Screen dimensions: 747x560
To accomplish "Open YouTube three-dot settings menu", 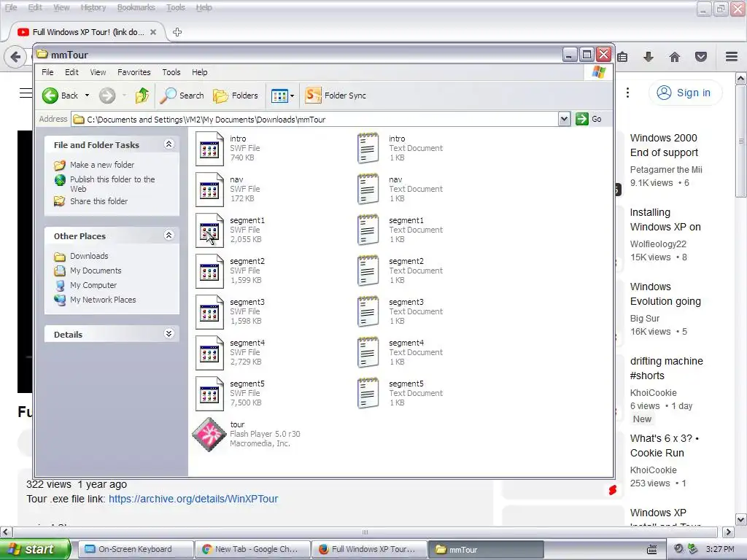I will (x=627, y=93).
